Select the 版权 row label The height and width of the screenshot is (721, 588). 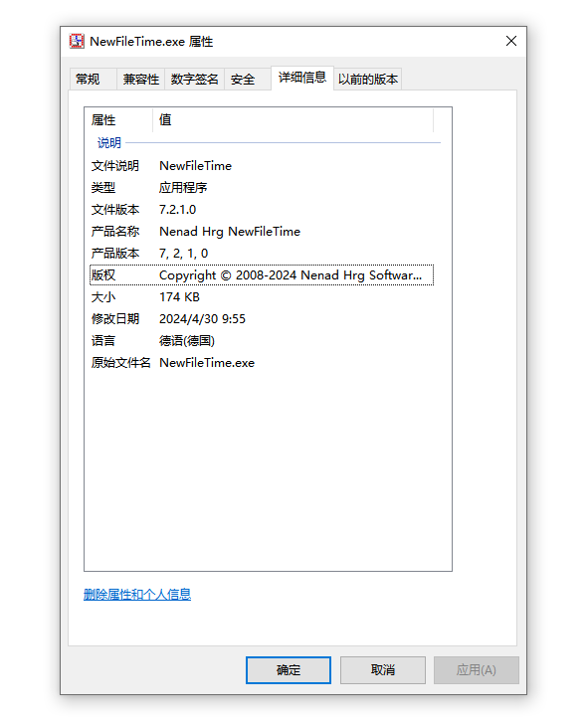click(103, 274)
